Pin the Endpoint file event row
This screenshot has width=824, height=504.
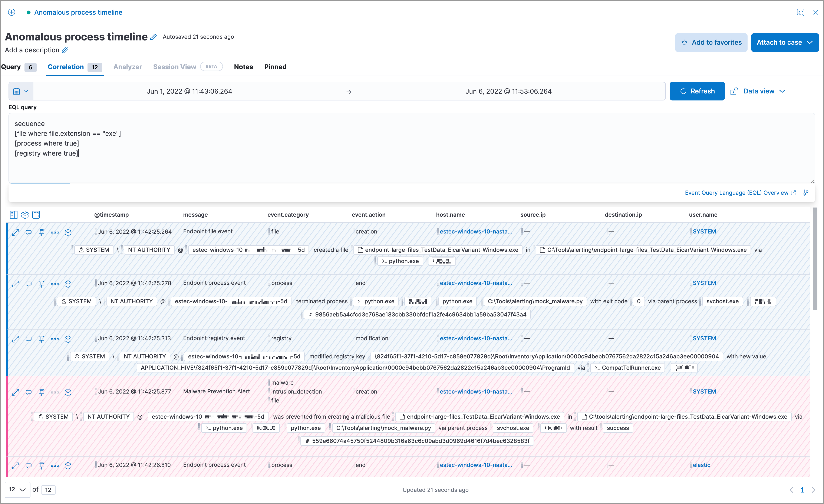coord(42,232)
